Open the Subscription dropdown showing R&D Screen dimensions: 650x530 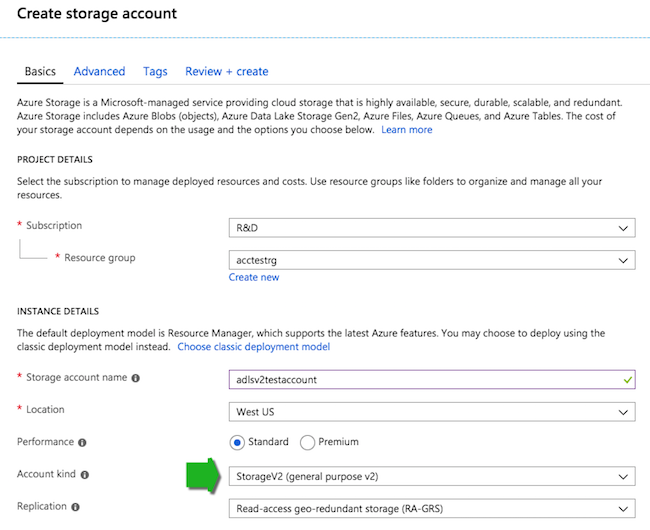(431, 227)
